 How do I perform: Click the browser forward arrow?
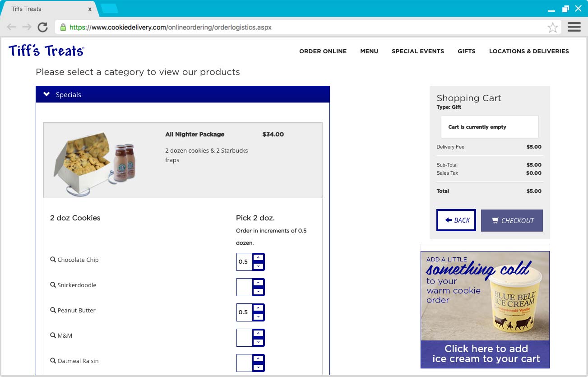pyautogui.click(x=27, y=27)
